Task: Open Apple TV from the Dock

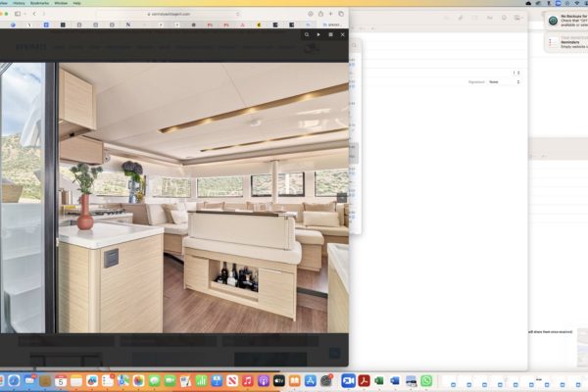Action: (x=279, y=381)
